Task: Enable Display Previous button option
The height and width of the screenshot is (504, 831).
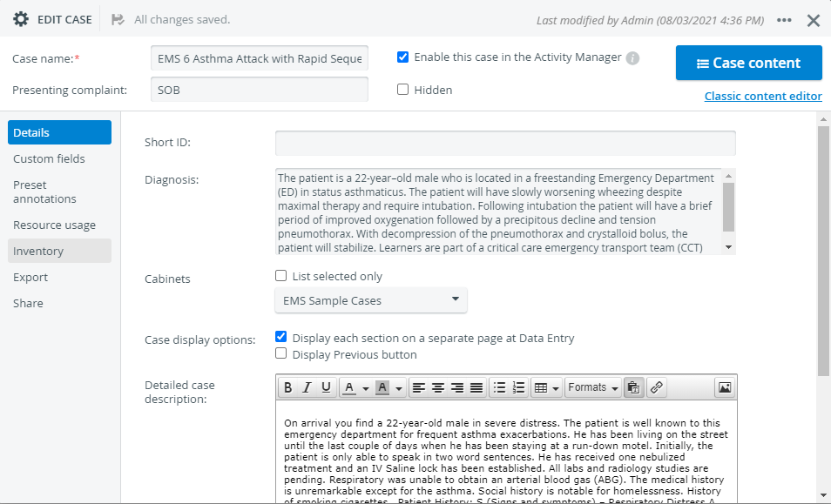Action: point(280,353)
